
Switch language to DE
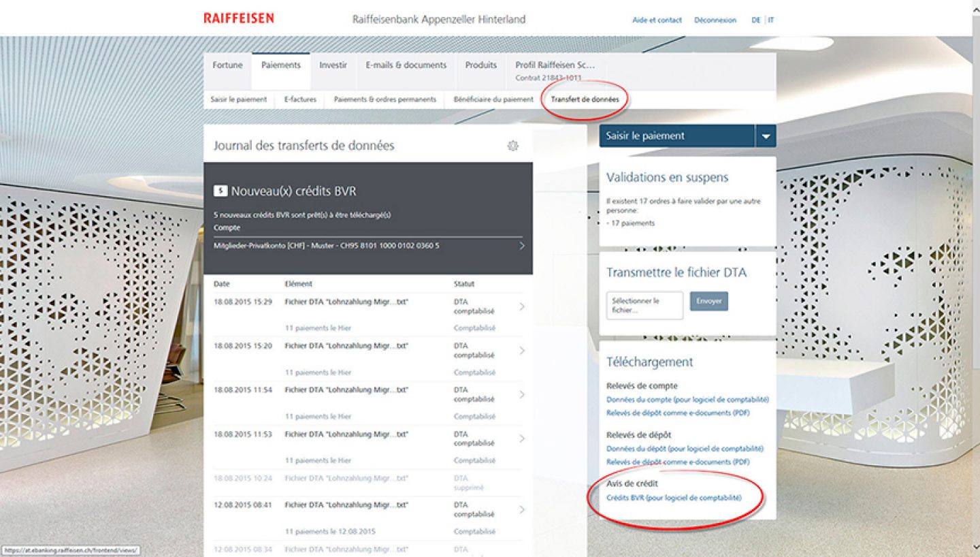click(755, 20)
